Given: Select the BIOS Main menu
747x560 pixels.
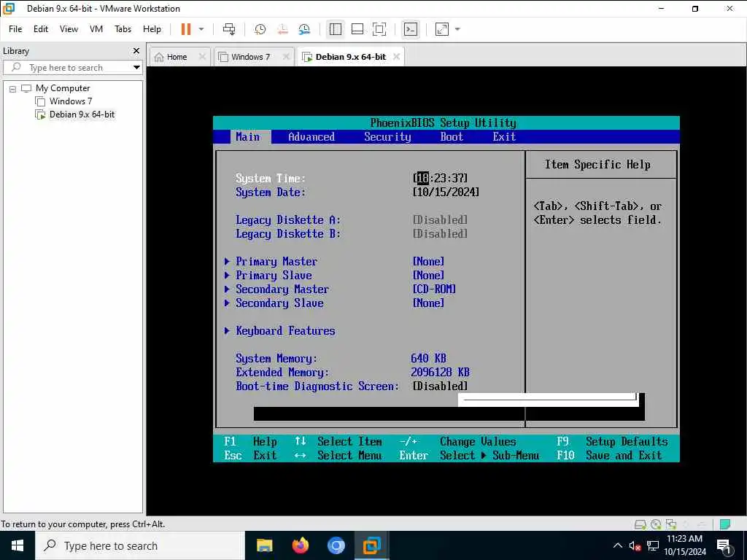Looking at the screenshot, I should (x=248, y=137).
